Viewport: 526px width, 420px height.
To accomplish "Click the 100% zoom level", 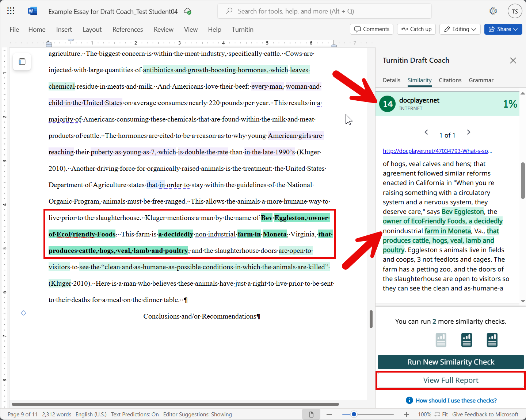I will pyautogui.click(x=424, y=415).
